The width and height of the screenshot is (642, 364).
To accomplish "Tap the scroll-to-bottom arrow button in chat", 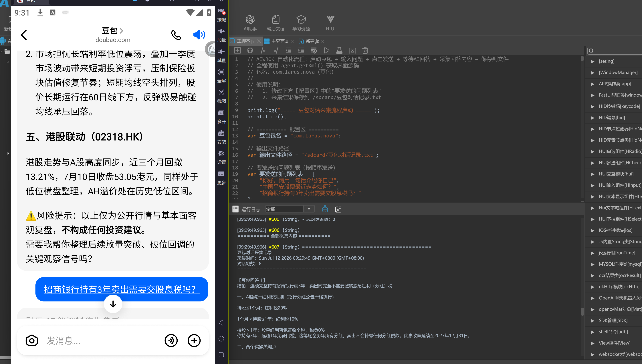I will click(113, 304).
